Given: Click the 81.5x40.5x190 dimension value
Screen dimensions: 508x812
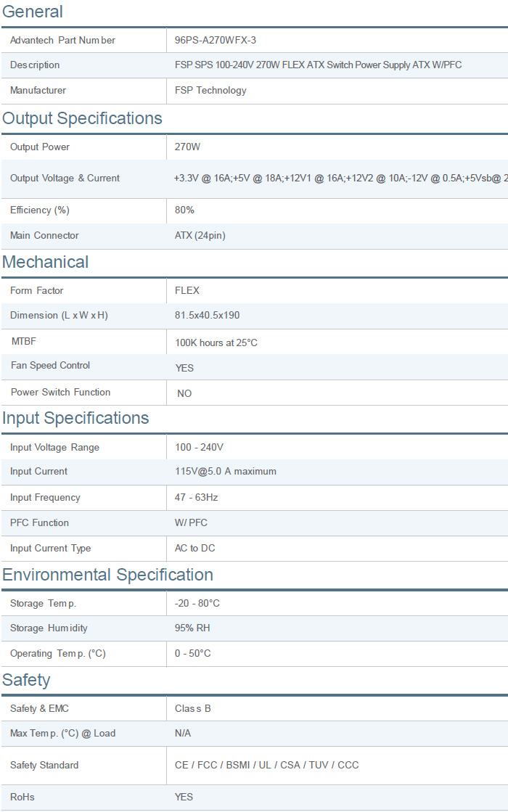Looking at the screenshot, I should tap(207, 316).
